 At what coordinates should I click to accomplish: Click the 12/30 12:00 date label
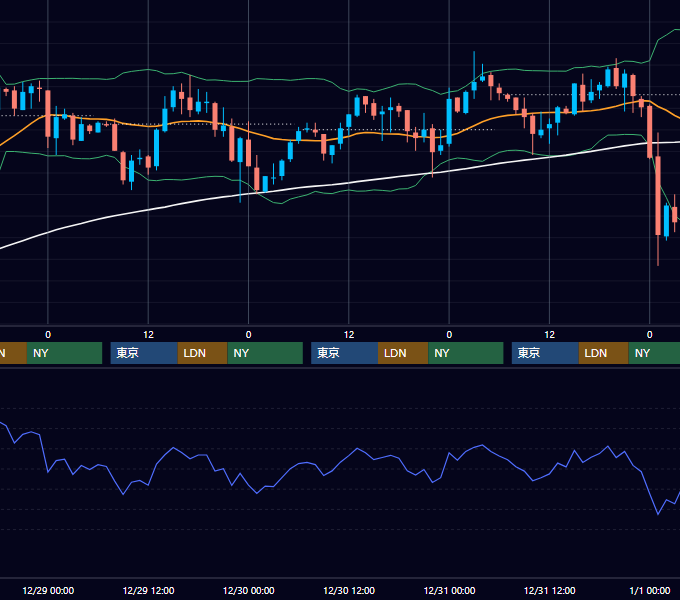[349, 590]
